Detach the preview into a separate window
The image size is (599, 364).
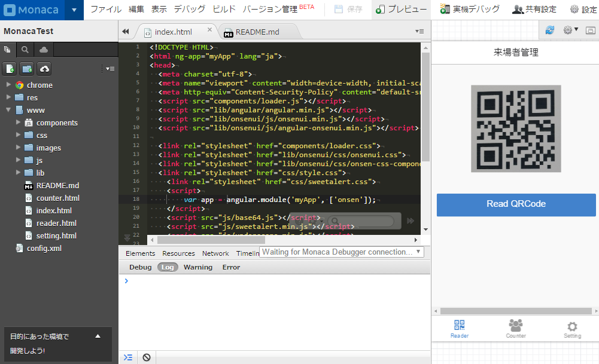[590, 30]
